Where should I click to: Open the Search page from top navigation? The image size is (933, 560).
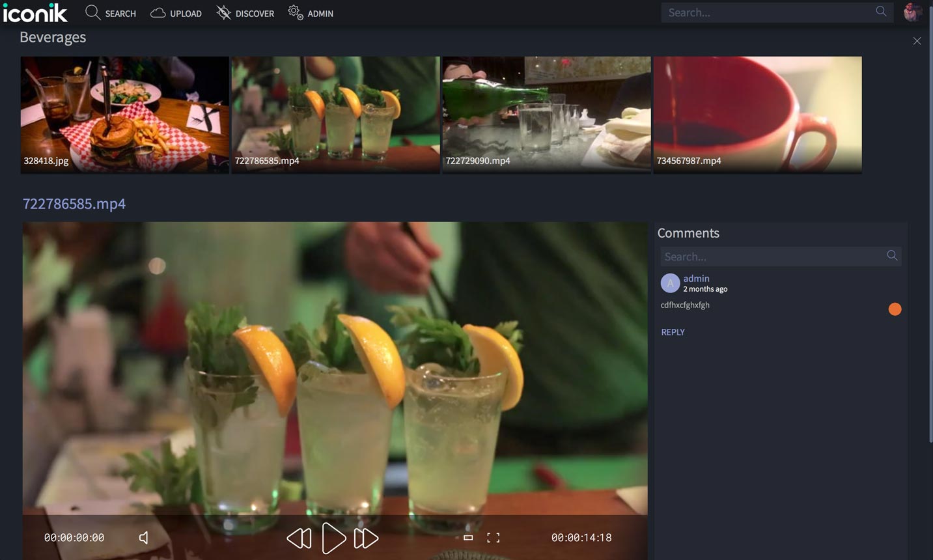[x=111, y=13]
